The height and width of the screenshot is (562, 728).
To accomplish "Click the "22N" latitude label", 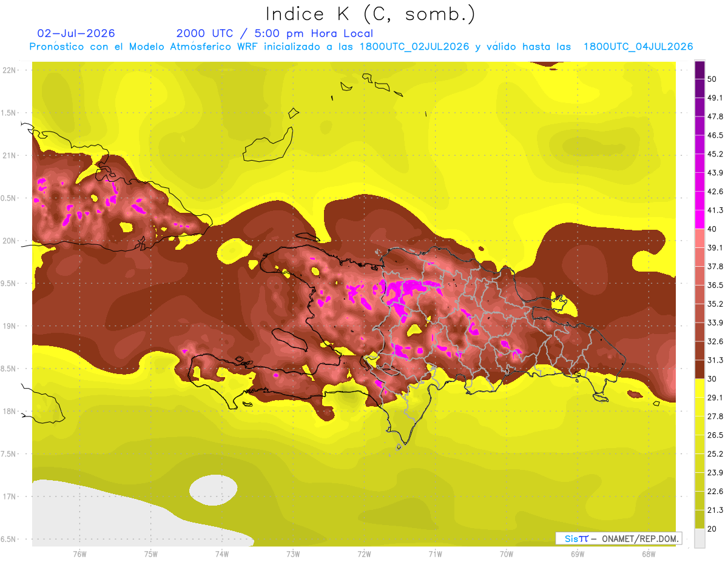I will click(8, 70).
